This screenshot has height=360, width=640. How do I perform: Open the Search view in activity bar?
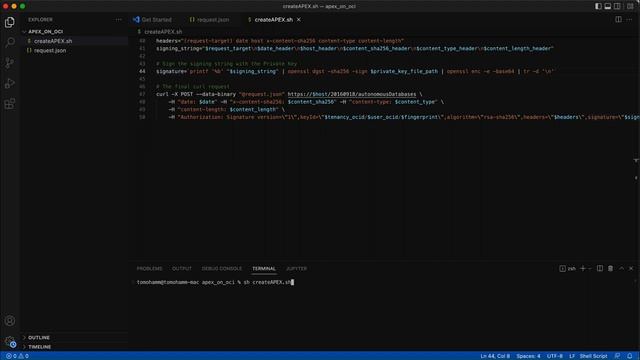click(x=10, y=42)
